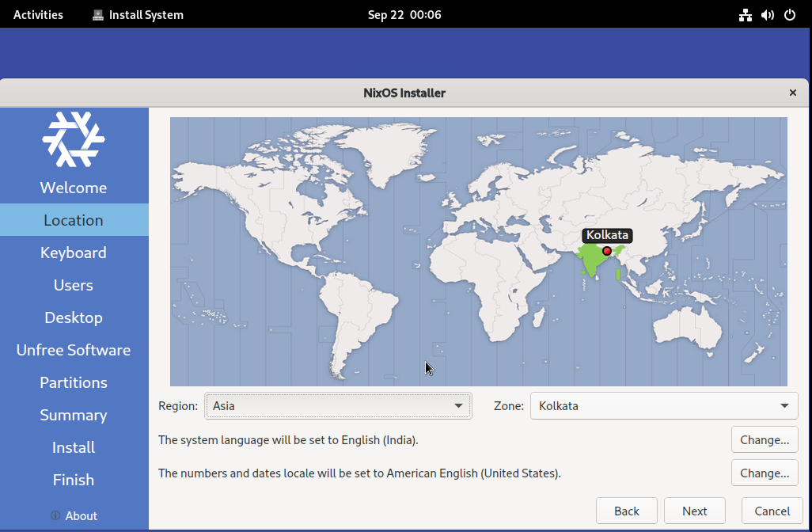The width and height of the screenshot is (812, 532).
Task: Close the NixOS Installer window
Action: 792,93
